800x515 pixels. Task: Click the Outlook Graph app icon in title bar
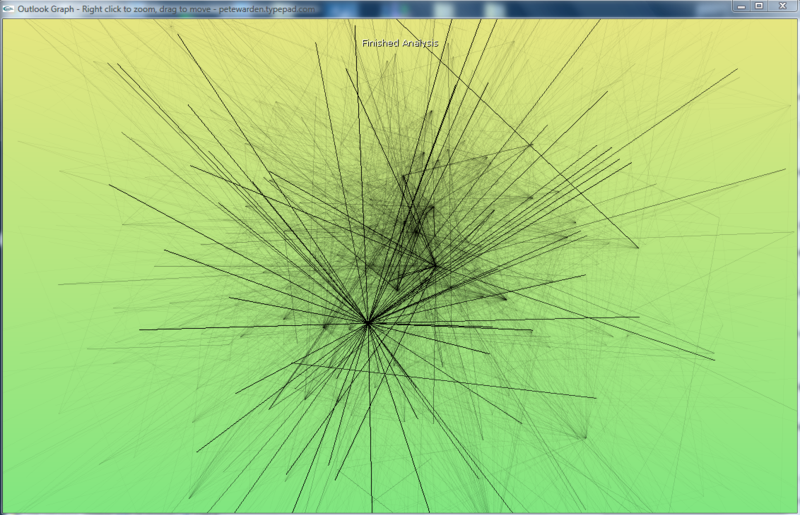point(8,6)
